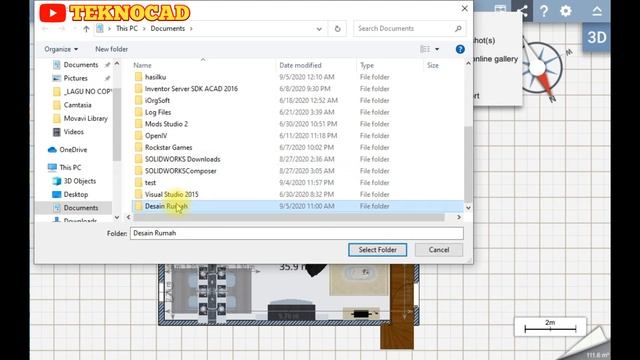Screen dimensions: 640x360
Task: Select SOLIDWORKS Downloads folder
Action: pyautogui.click(x=182, y=159)
